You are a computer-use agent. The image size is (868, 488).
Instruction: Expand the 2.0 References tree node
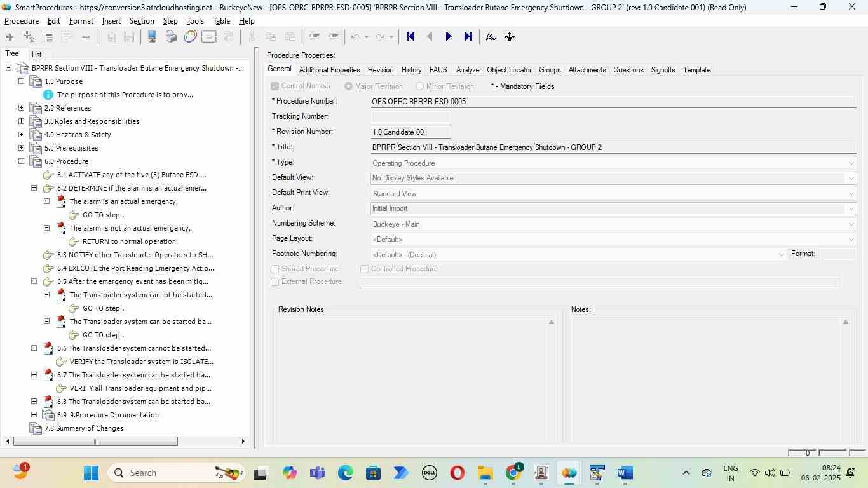[x=21, y=108]
